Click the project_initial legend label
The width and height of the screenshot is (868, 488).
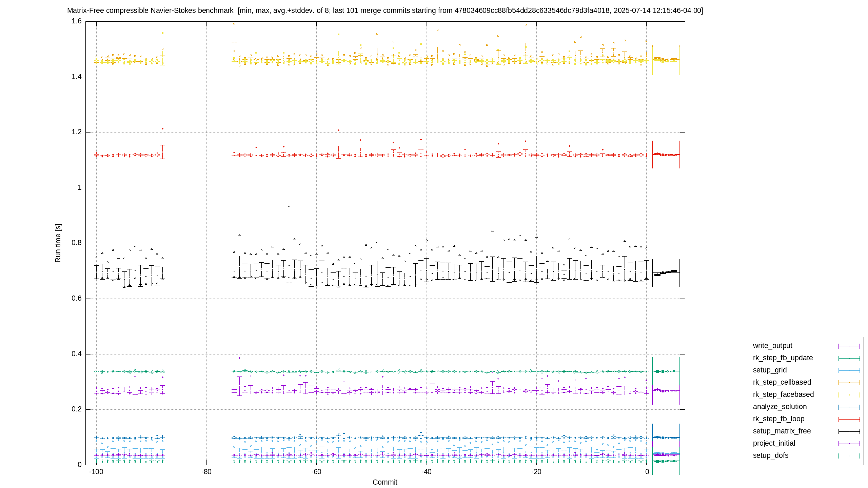tap(774, 443)
